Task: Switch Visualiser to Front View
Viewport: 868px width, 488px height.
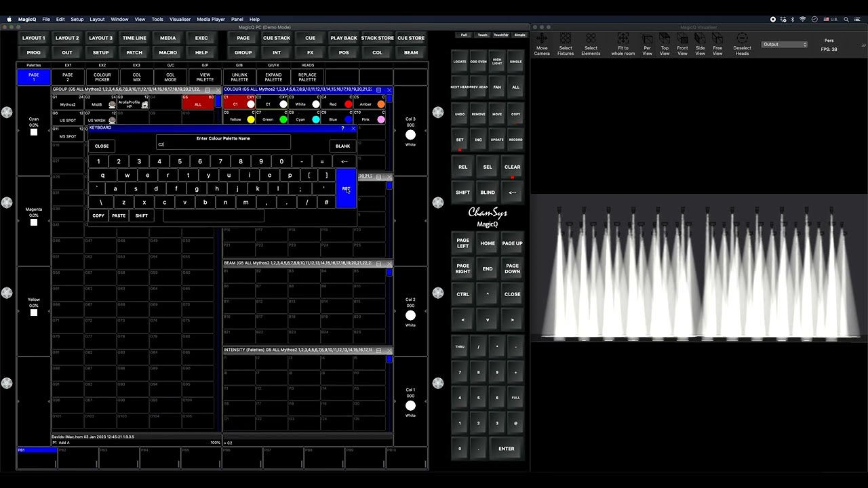Action: click(682, 45)
